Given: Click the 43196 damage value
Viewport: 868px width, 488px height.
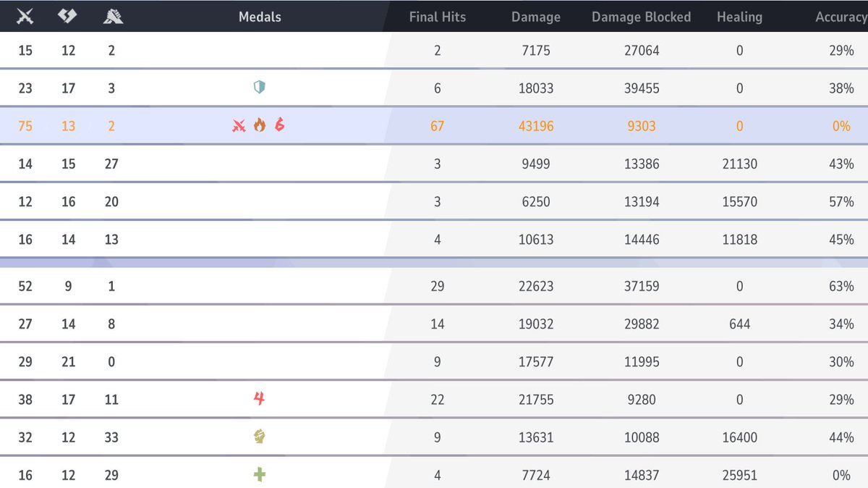Looking at the screenshot, I should point(536,126).
